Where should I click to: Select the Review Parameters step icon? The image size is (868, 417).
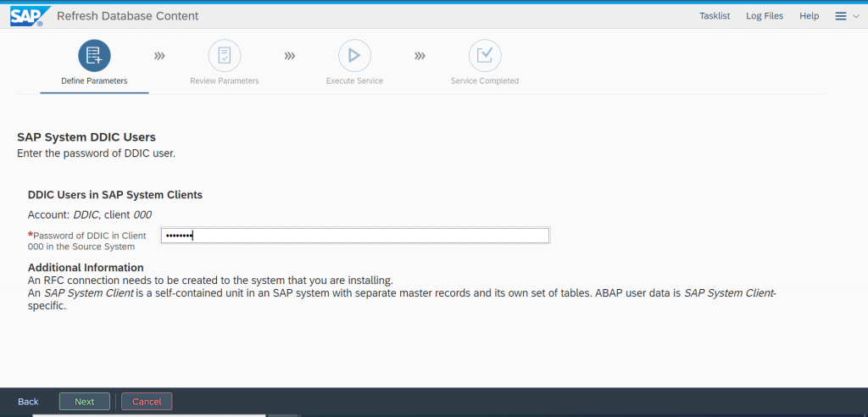pos(224,55)
